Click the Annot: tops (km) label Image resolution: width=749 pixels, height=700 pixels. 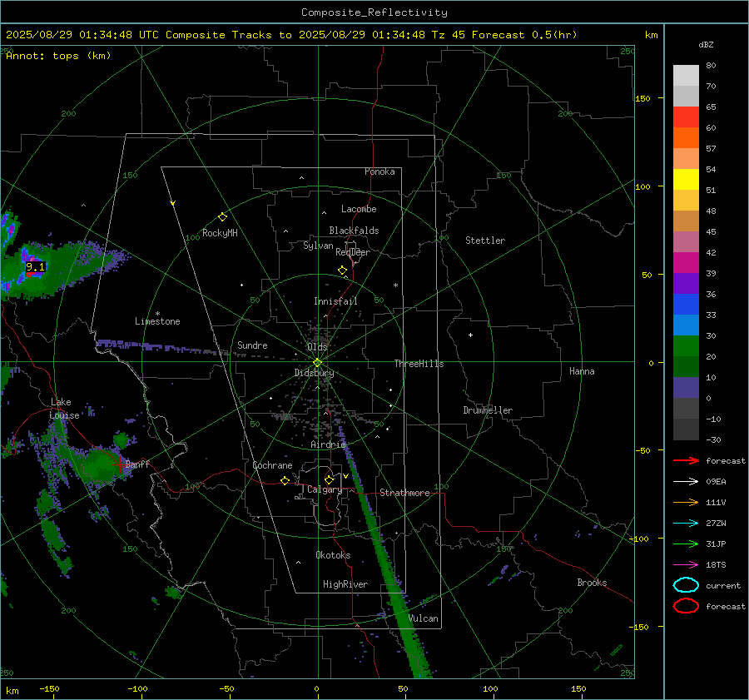[x=58, y=56]
